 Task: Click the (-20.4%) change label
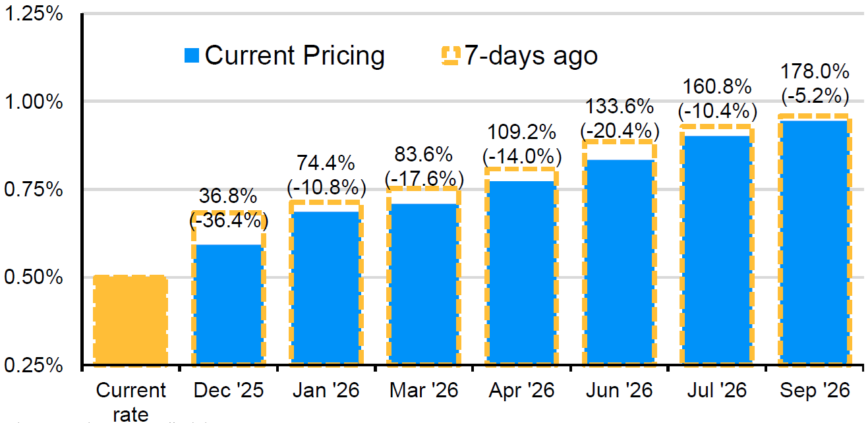(619, 130)
